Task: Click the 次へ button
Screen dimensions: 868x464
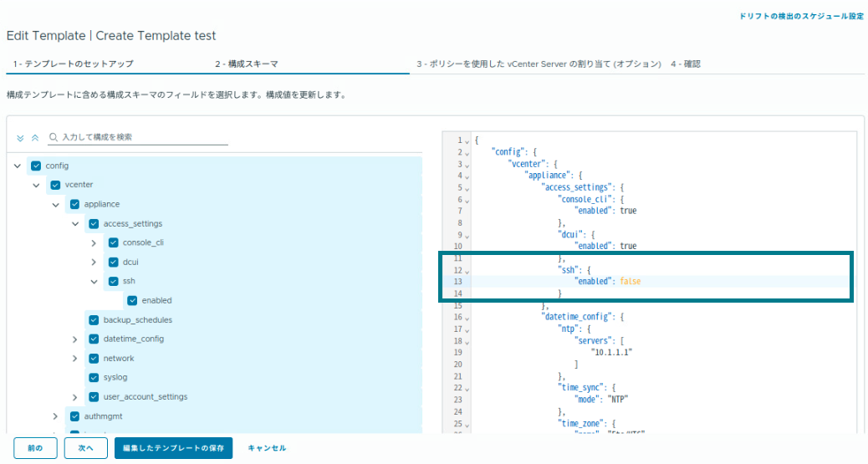Action: (x=85, y=448)
